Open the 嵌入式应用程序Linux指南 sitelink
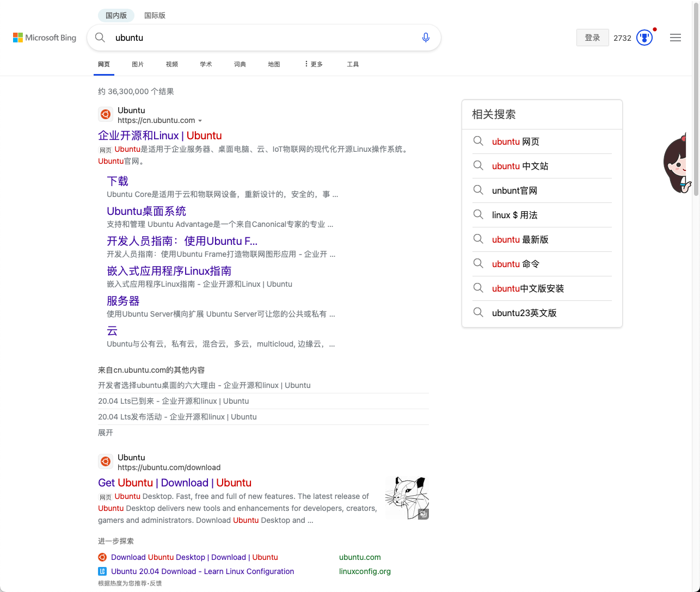 click(169, 270)
